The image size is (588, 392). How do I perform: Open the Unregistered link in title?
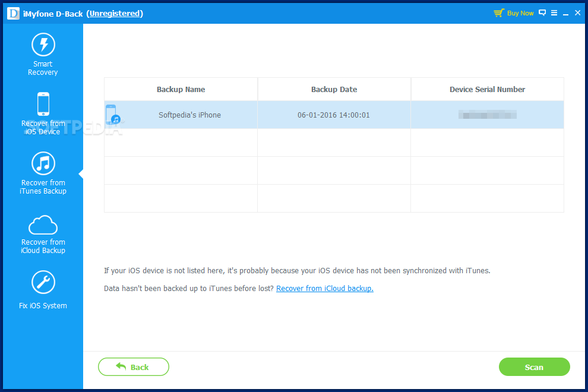coord(115,14)
